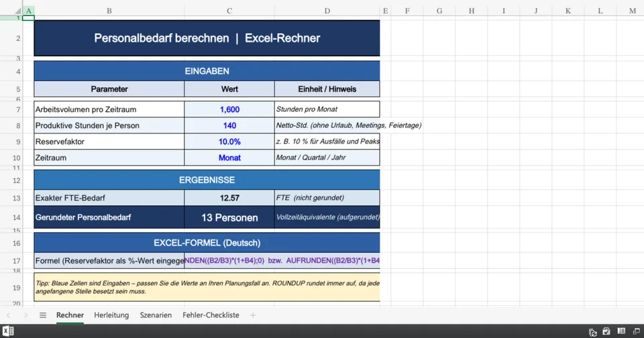Select the 'Stunden pro Monat' cell
Image resolution: width=644 pixels, height=338 pixels.
pos(327,110)
